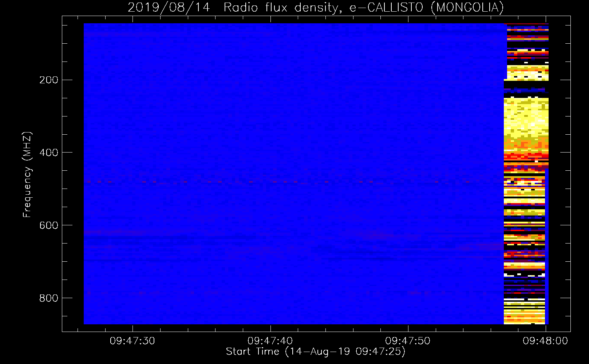Click the '600' frequency tick label
This screenshot has height=364, width=589.
point(49,225)
